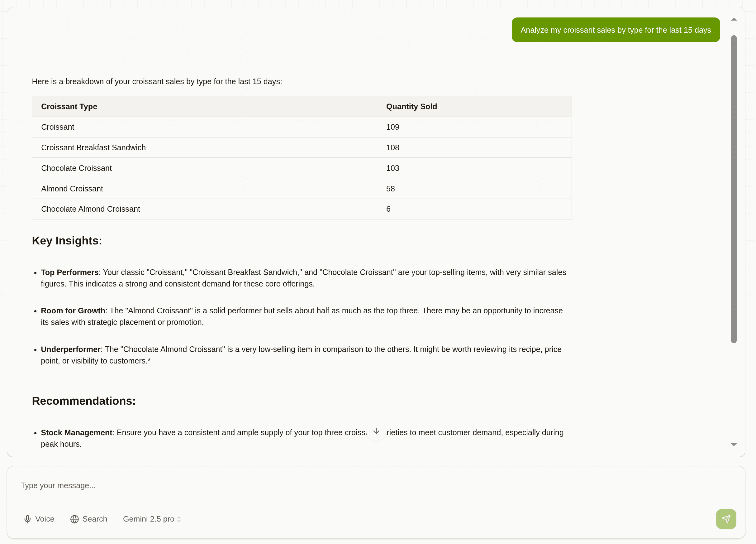The image size is (756, 544).
Task: Click the message input field
Action: (200, 486)
